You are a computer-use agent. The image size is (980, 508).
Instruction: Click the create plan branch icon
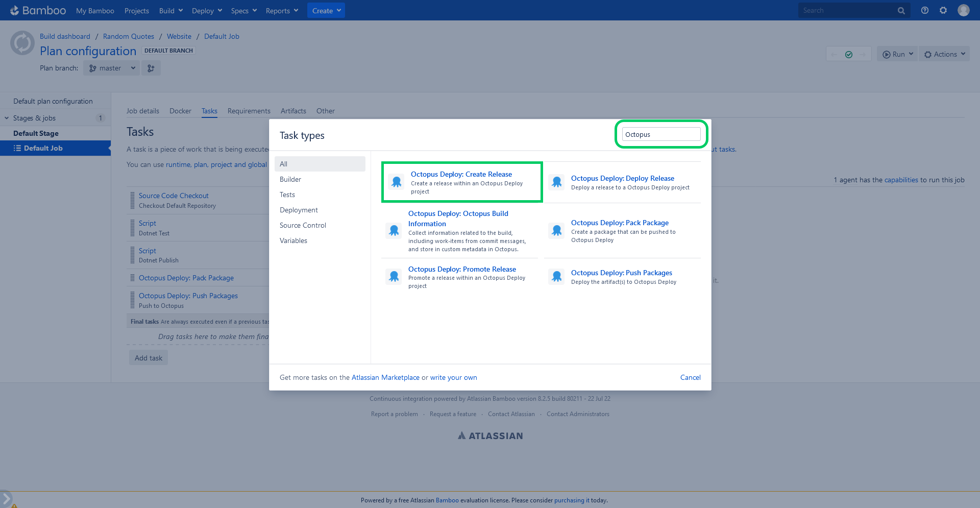coord(151,68)
